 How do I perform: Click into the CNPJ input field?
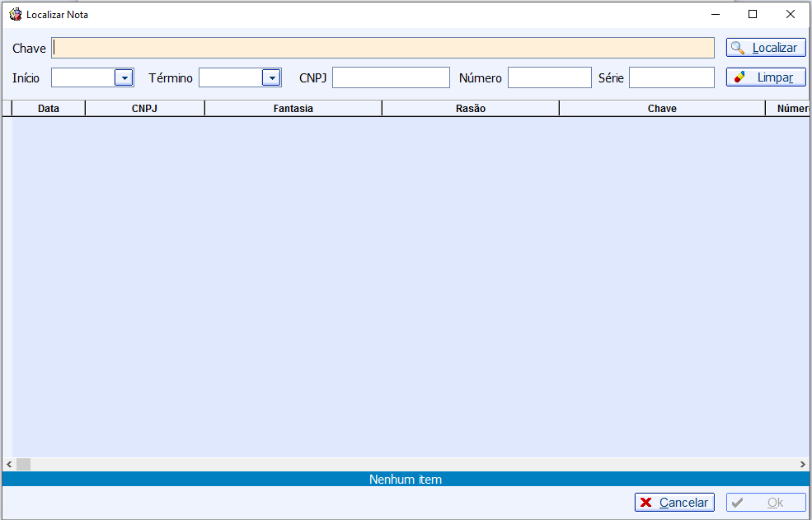391,77
